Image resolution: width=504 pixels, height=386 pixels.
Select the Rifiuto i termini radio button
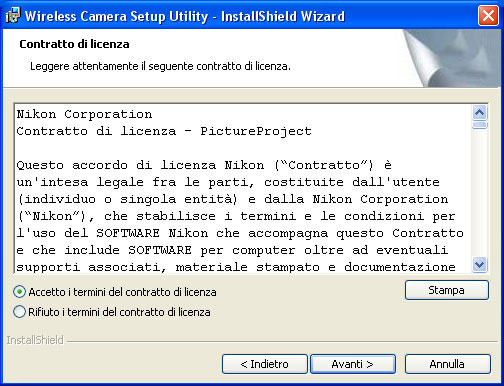coord(20,312)
